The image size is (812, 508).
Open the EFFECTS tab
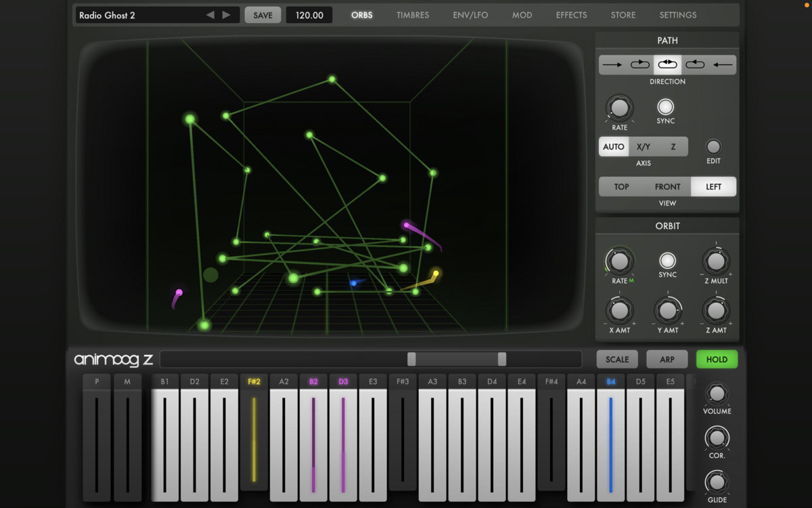pyautogui.click(x=571, y=14)
